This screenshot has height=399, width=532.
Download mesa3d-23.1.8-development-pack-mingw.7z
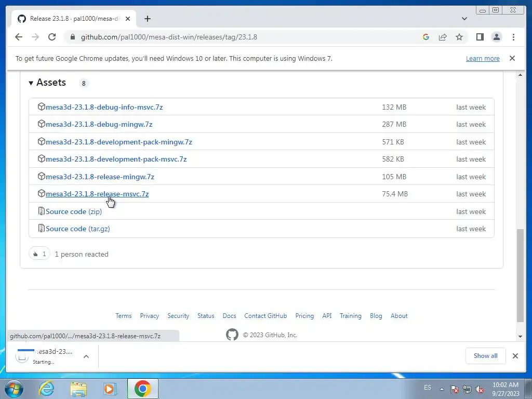[x=119, y=142]
